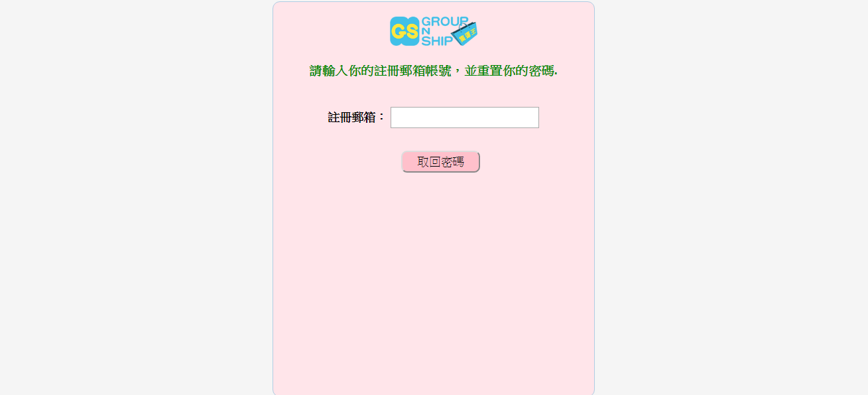Image resolution: width=868 pixels, height=395 pixels.
Task: Focus the 註冊郵箱 email input field
Action: pos(465,118)
